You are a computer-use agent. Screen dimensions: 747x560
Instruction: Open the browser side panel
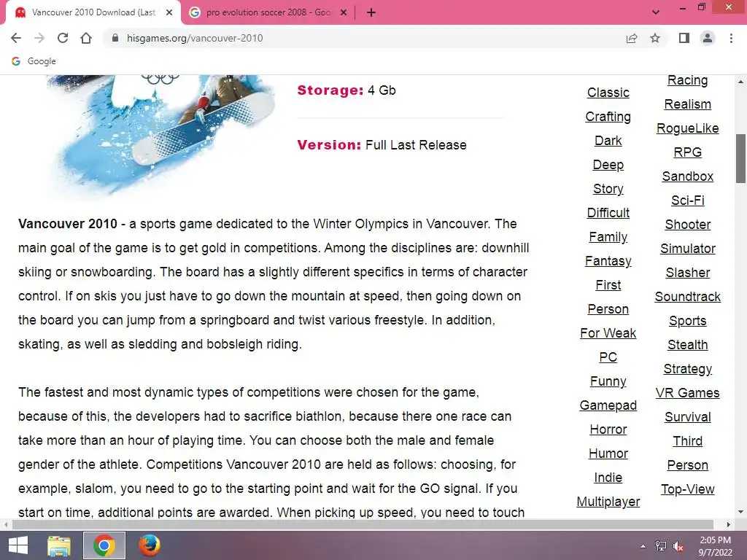(x=684, y=38)
